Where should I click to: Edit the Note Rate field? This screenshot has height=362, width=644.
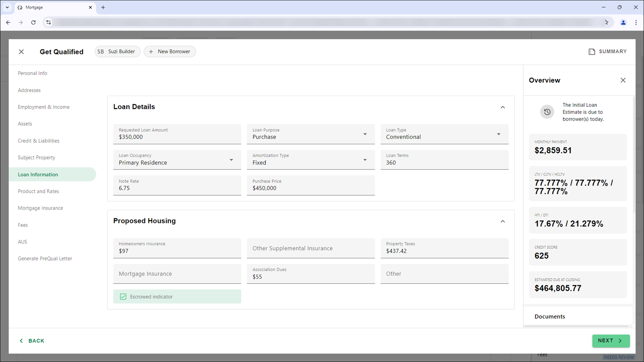click(177, 185)
